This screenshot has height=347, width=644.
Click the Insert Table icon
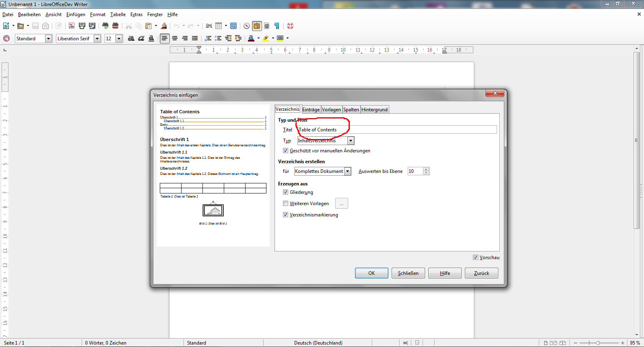[219, 26]
